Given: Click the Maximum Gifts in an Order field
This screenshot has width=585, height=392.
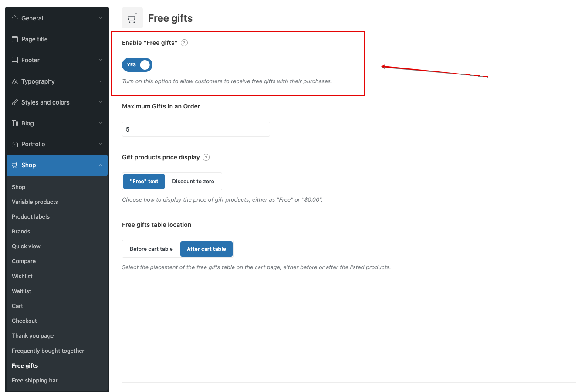Looking at the screenshot, I should (x=196, y=129).
